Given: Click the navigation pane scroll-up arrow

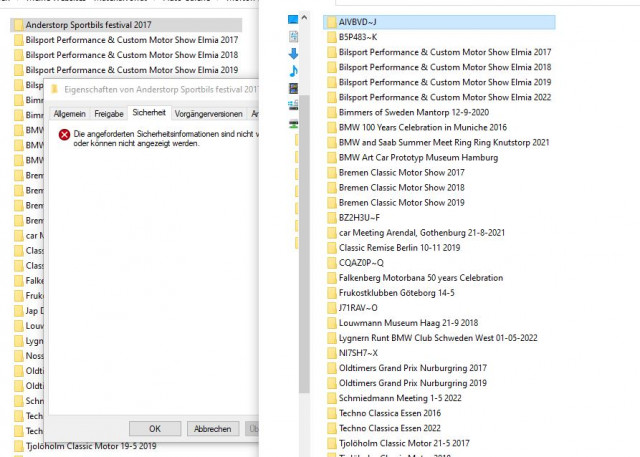Looking at the screenshot, I should (x=304, y=18).
